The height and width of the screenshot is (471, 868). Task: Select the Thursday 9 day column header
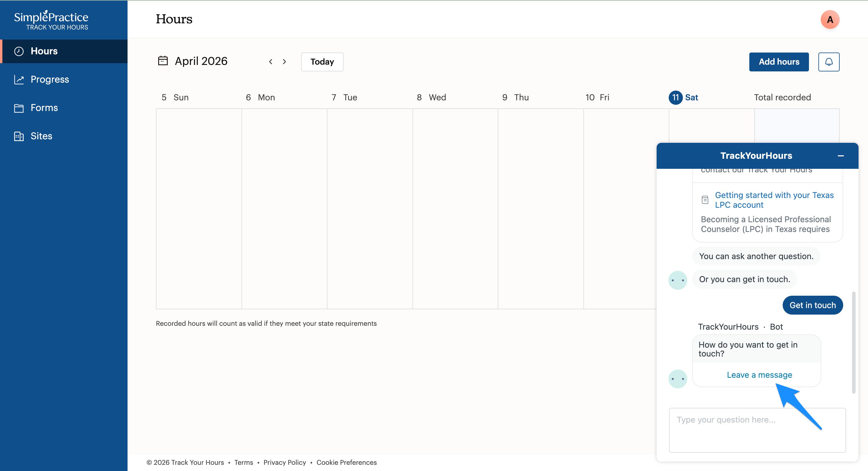(515, 97)
